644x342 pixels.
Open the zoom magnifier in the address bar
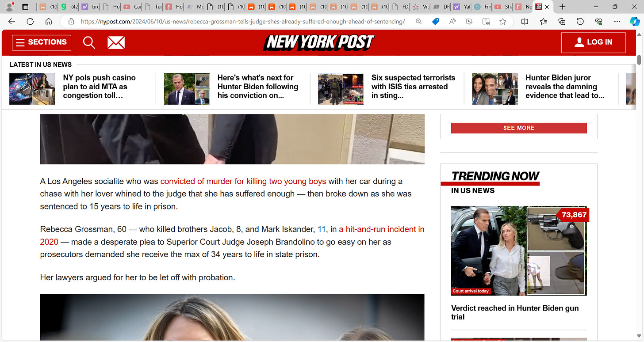pos(418,21)
